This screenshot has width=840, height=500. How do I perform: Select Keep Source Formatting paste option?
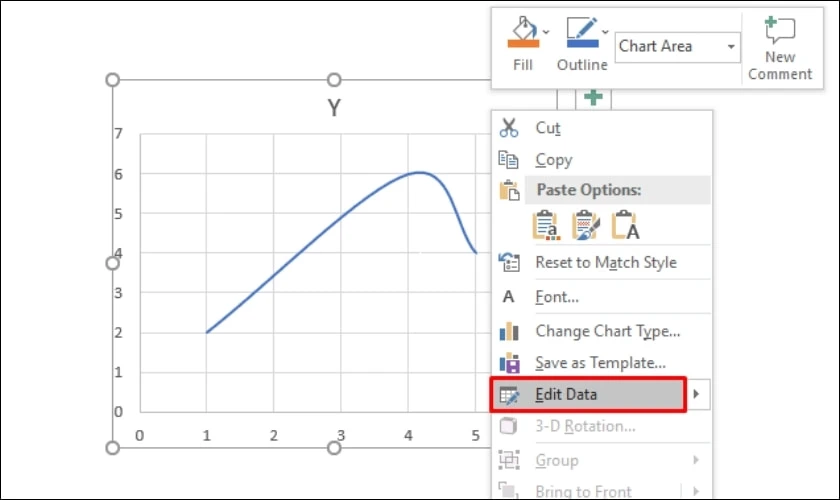click(x=586, y=225)
